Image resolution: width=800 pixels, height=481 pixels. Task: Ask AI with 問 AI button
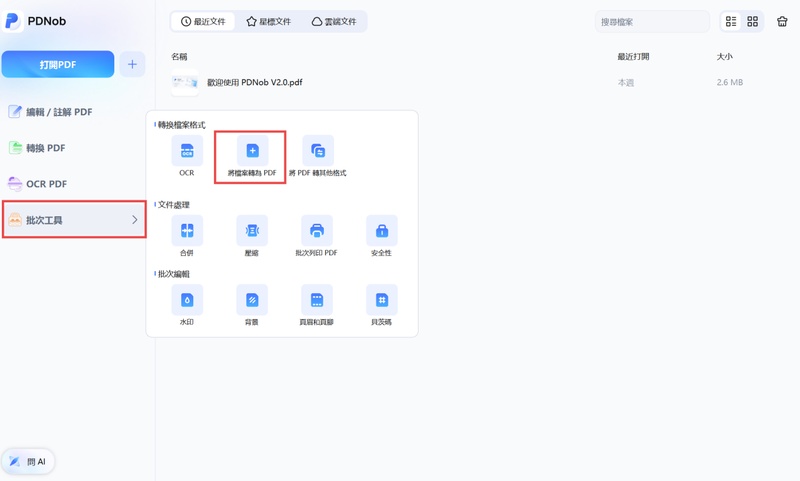28,462
